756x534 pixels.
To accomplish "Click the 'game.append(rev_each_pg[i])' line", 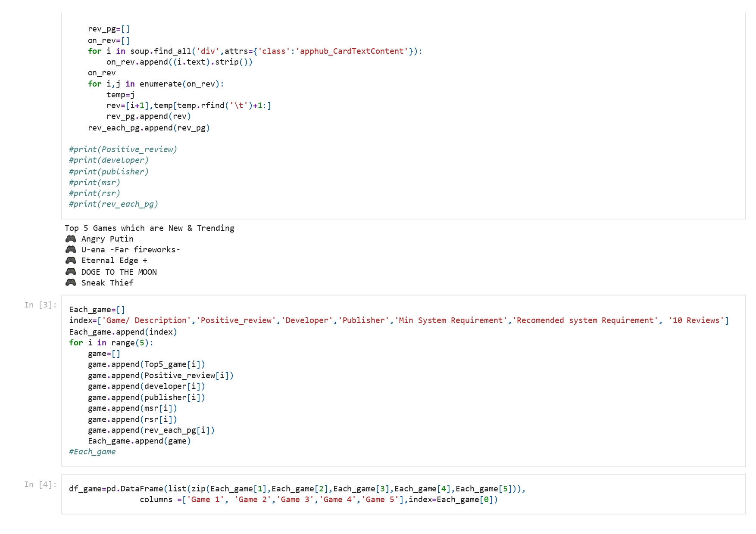I will (x=151, y=430).
